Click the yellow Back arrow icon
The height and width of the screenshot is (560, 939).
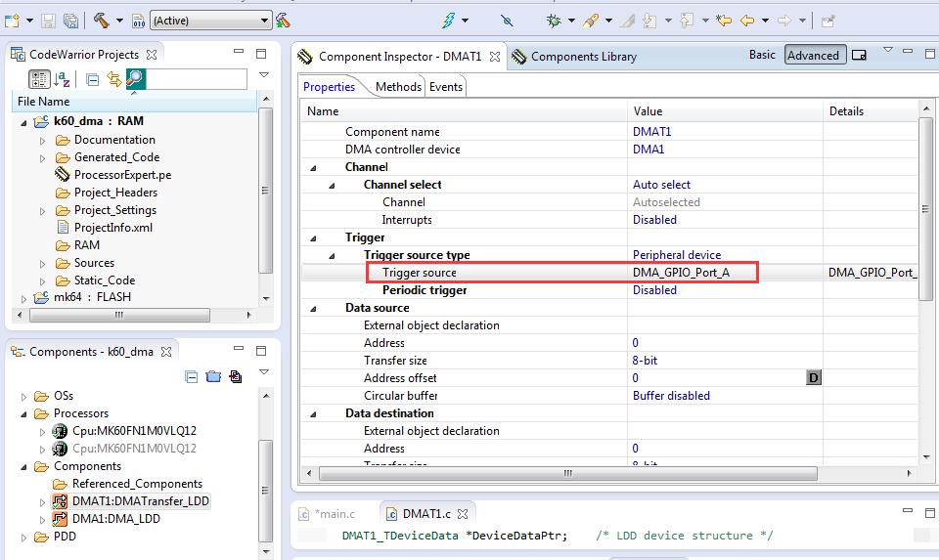pos(747,21)
